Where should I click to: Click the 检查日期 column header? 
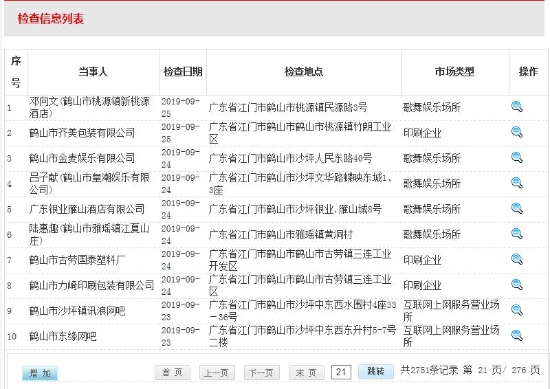183,72
